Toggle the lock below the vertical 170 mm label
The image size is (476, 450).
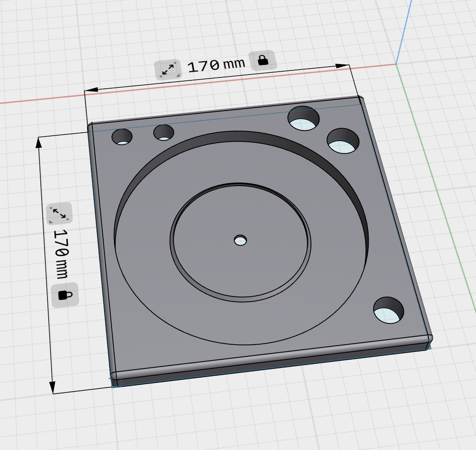point(65,295)
